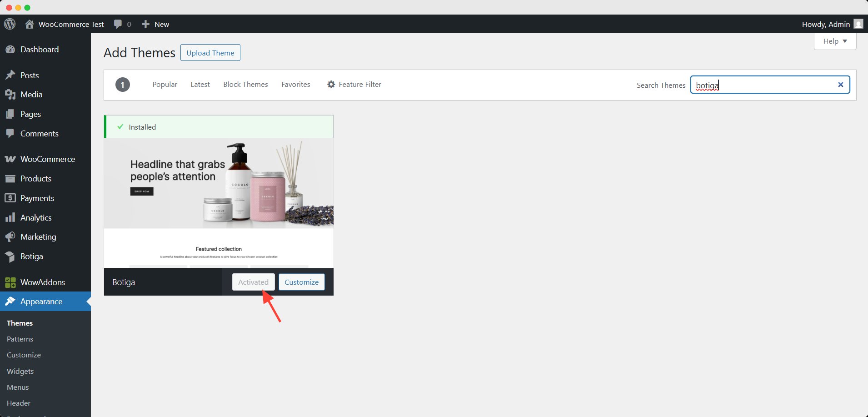This screenshot has height=417, width=868.
Task: Click the macOS green maximize button
Action: tap(27, 7)
